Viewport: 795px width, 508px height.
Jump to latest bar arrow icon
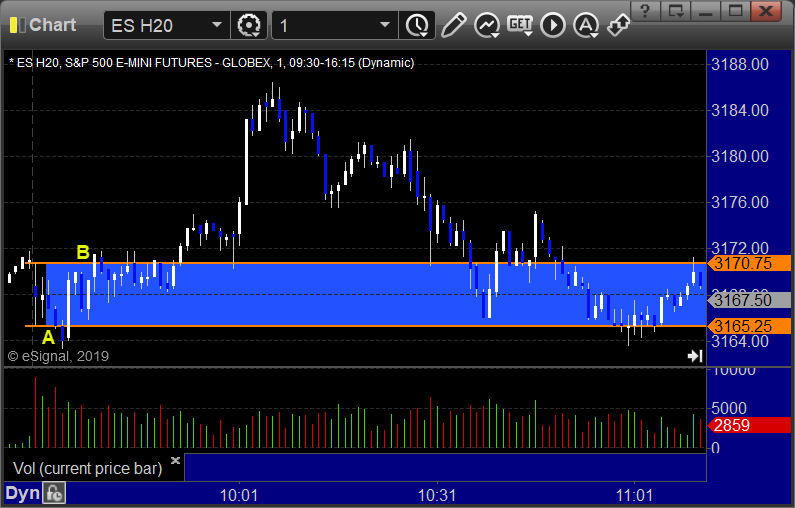[695, 356]
